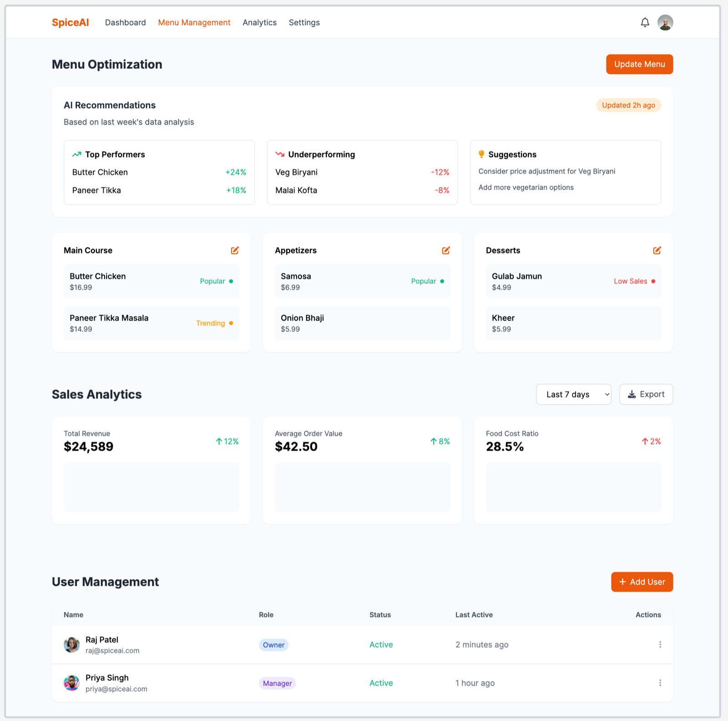Click Butter Chicken in Top Performers
Image resolution: width=728 pixels, height=721 pixels.
[159, 172]
